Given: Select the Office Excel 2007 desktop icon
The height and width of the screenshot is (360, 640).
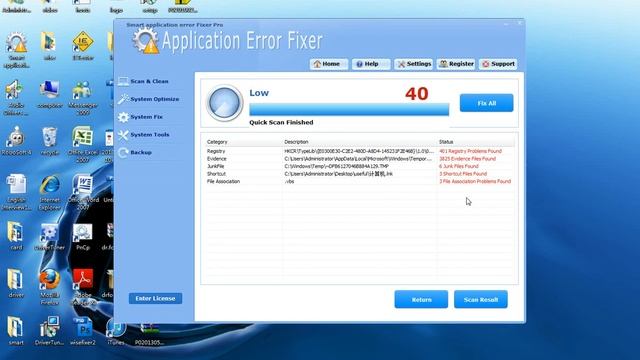Looking at the screenshot, I should click(x=83, y=145).
